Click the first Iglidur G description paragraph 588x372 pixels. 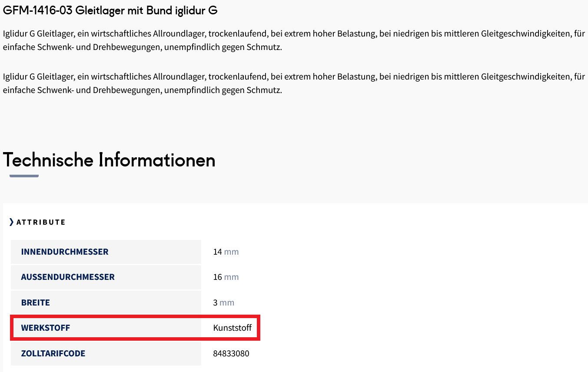294,40
